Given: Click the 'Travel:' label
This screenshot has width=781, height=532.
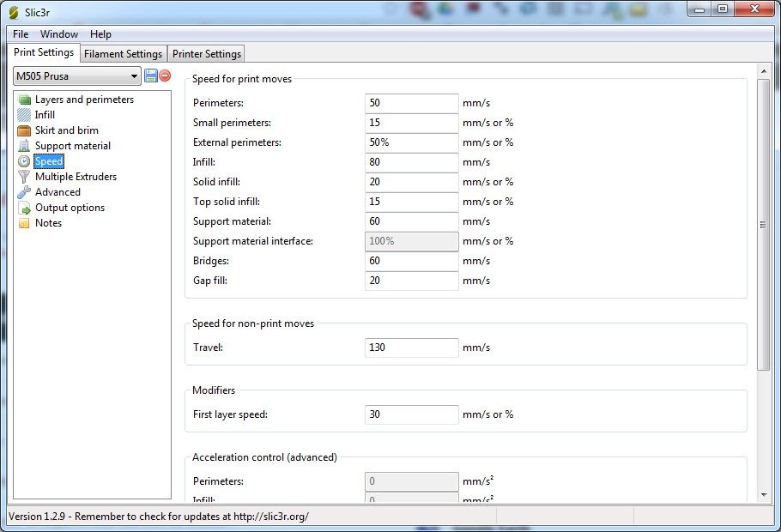Looking at the screenshot, I should 208,348.
